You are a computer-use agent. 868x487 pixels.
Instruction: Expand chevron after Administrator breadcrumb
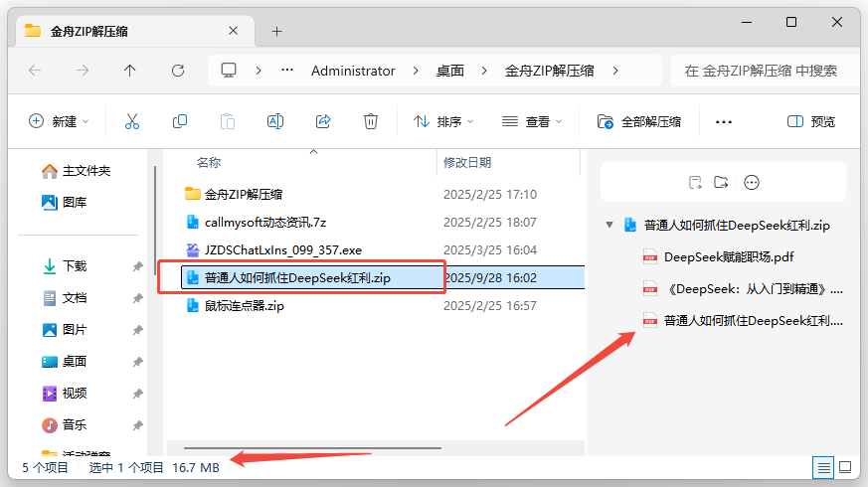coord(416,71)
